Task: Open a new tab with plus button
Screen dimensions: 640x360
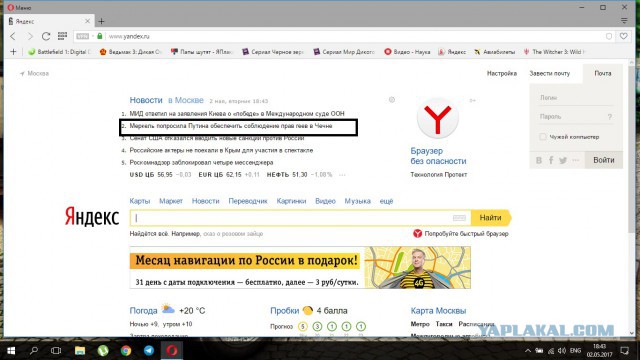Action: point(101,21)
